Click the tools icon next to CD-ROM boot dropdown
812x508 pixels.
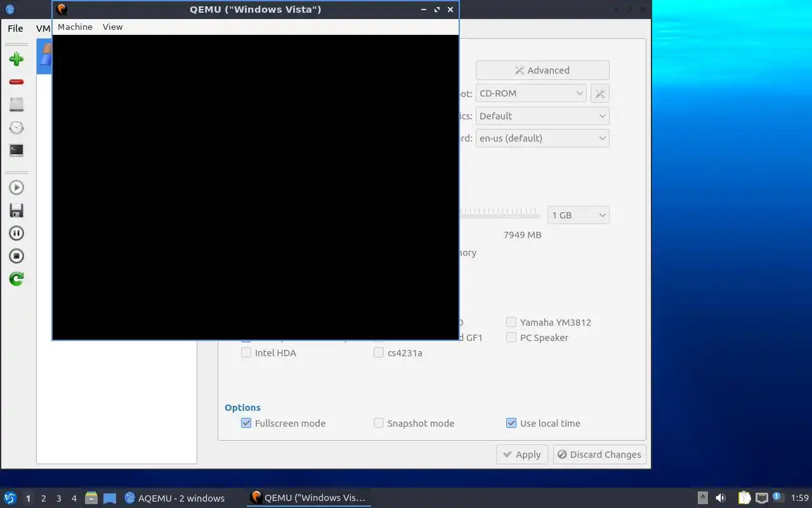point(600,93)
